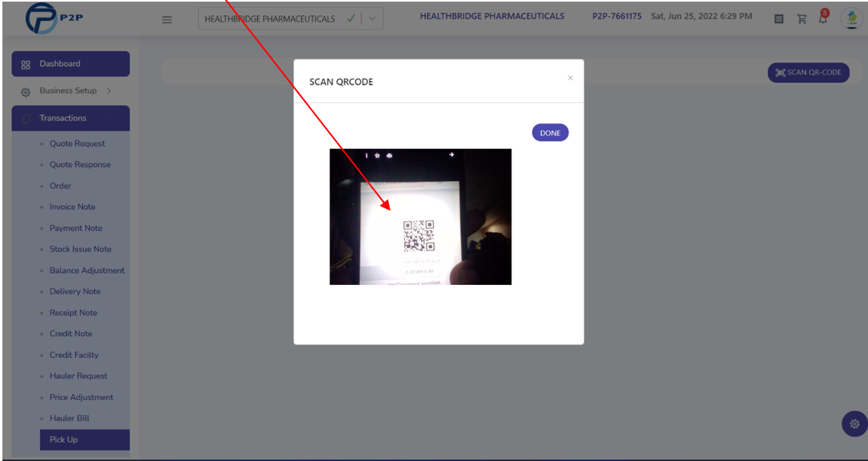
Task: Click the SCAN QR-CODE button
Action: coord(808,72)
